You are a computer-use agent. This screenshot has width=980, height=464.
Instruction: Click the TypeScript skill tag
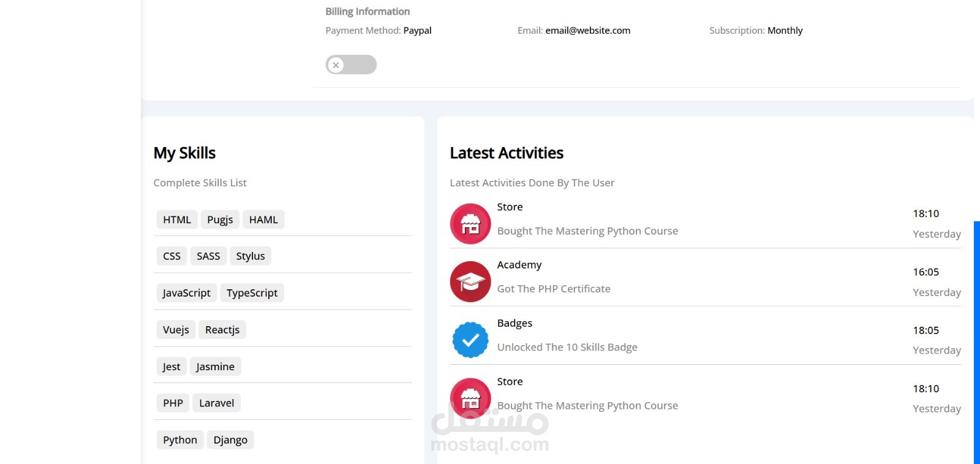tap(252, 293)
